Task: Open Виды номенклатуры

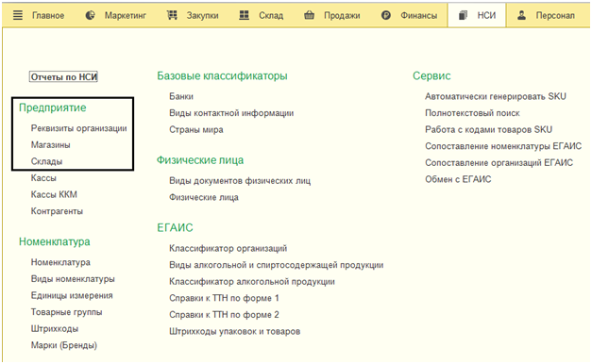Action: (73, 279)
